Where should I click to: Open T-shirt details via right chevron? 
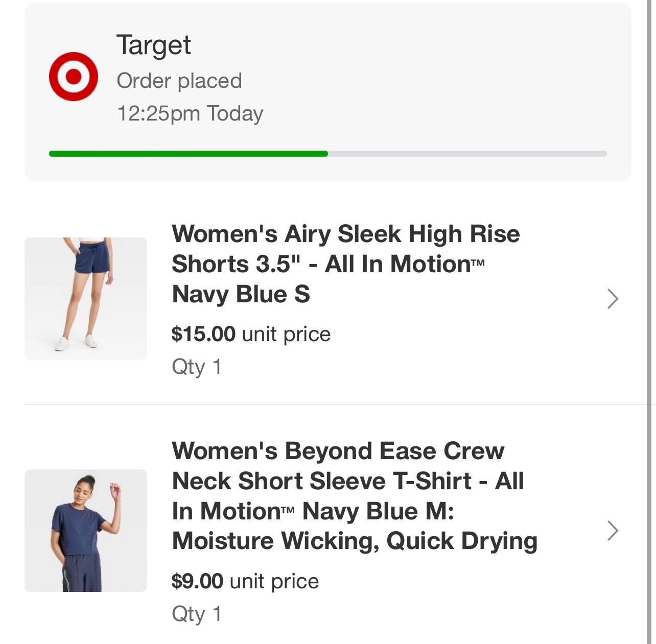pyautogui.click(x=613, y=531)
